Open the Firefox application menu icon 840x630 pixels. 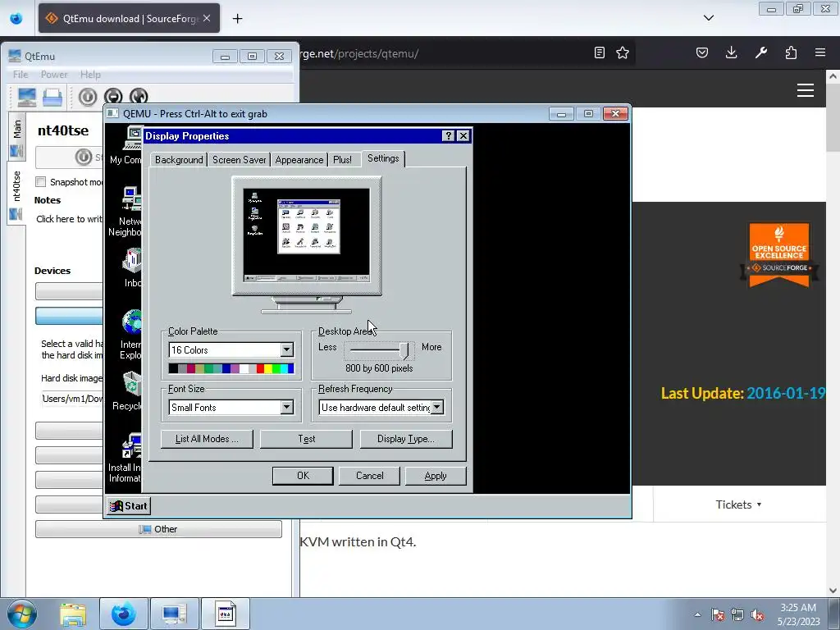(x=820, y=52)
